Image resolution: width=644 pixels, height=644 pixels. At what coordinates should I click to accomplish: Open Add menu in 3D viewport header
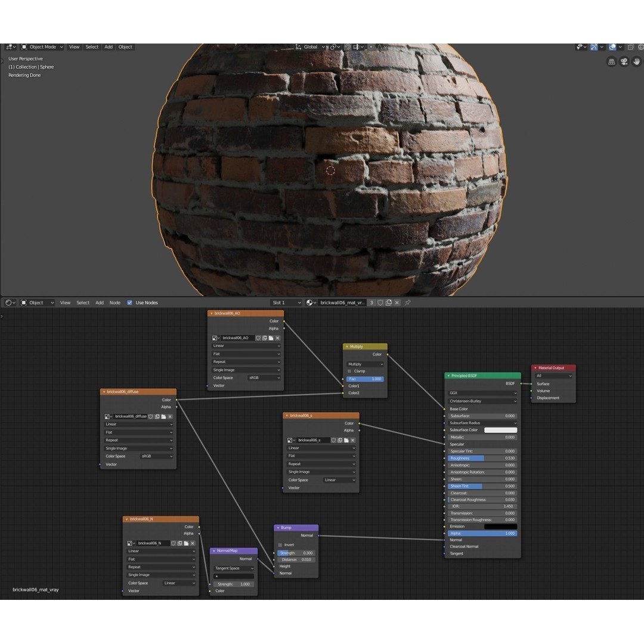109,47
